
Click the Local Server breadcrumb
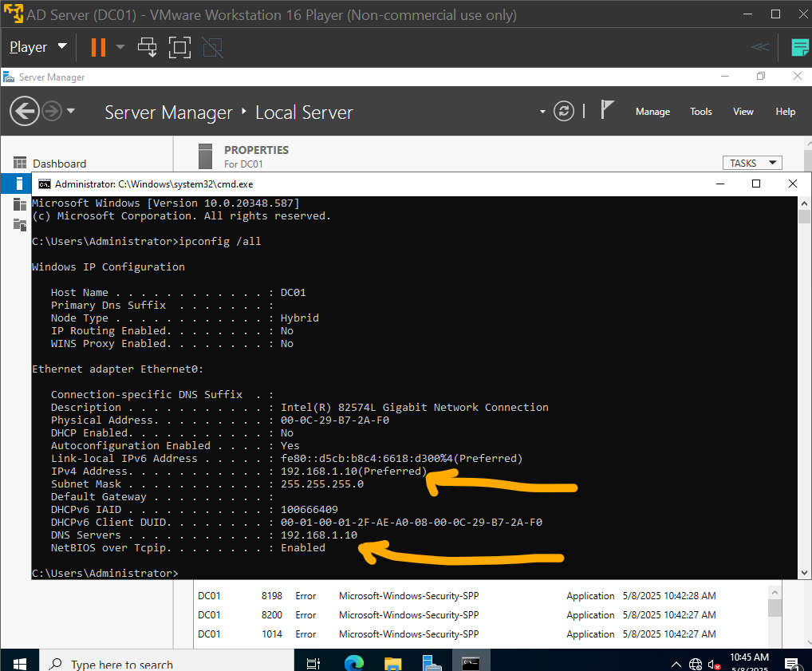pyautogui.click(x=304, y=112)
